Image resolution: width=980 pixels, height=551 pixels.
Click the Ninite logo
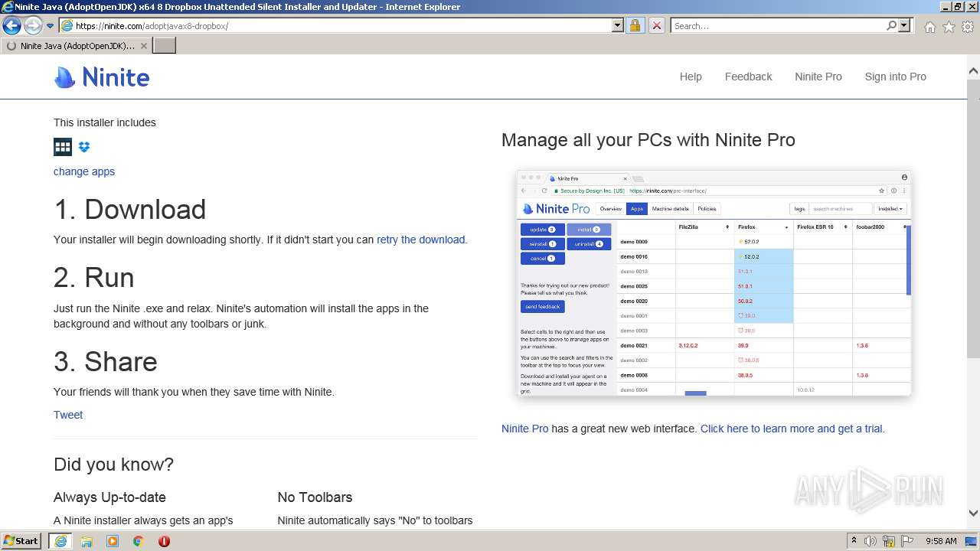[x=102, y=77]
